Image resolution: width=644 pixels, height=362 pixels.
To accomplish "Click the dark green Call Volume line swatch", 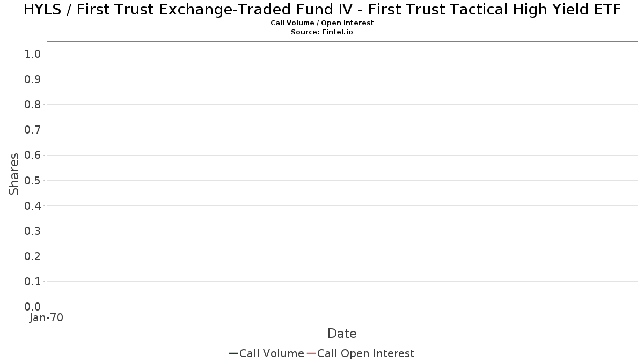I will point(233,353).
